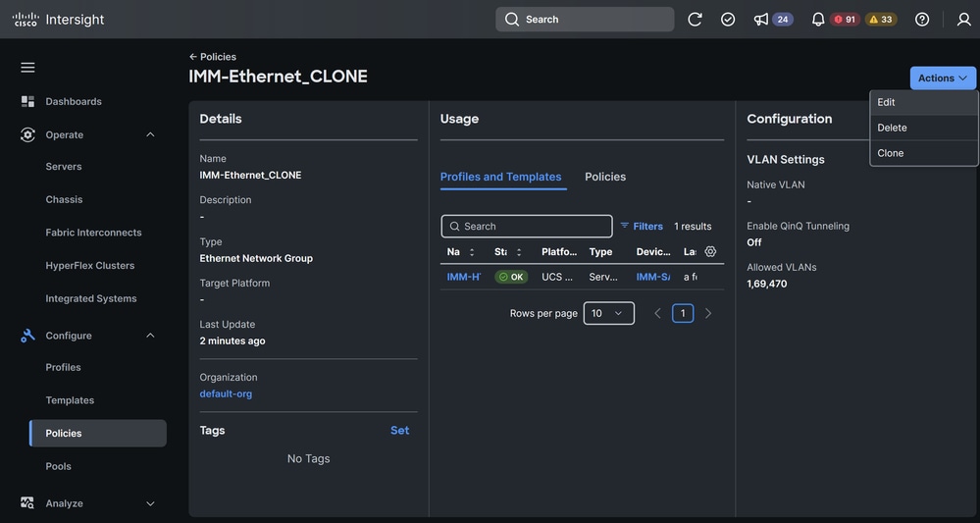This screenshot has width=980, height=523.
Task: Go to previous page arrow
Action: click(657, 313)
